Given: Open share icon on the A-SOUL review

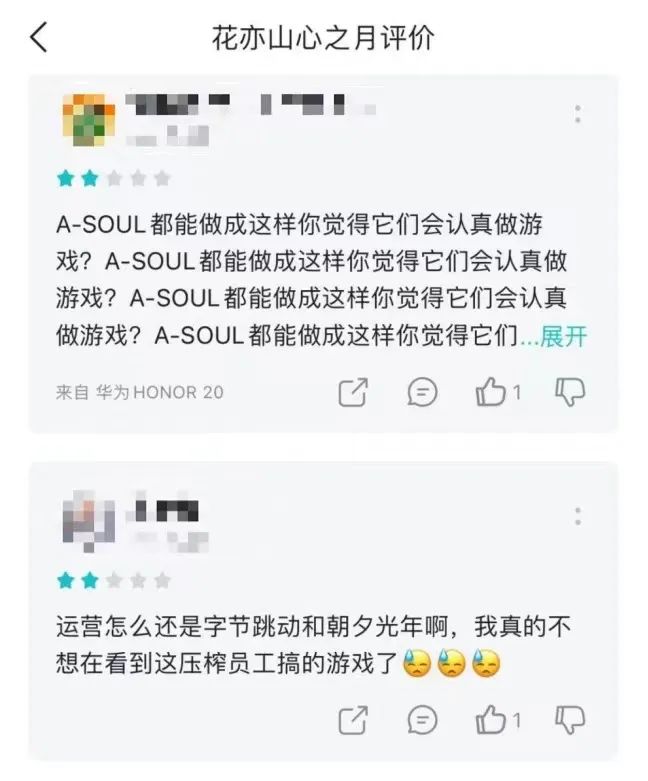Looking at the screenshot, I should tap(353, 392).
